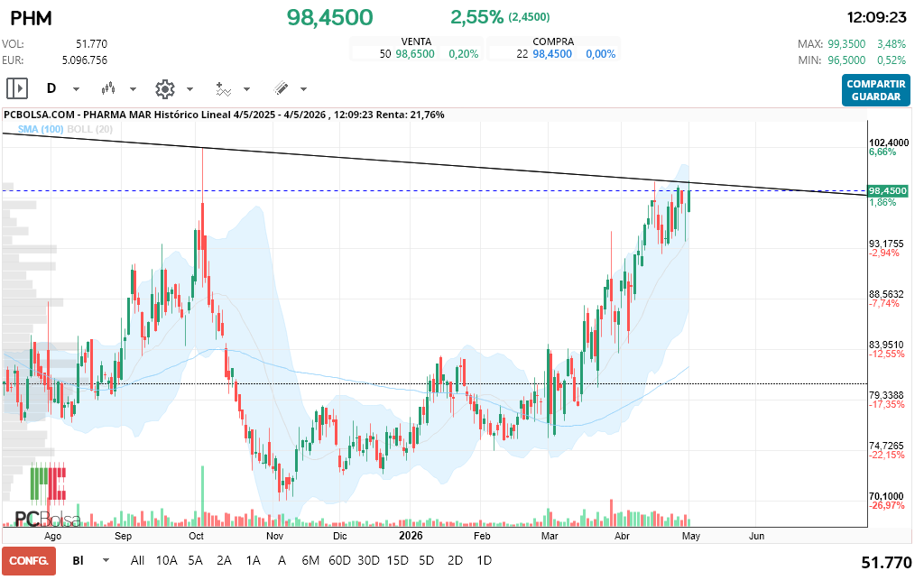This screenshot has width=924, height=580.
Task: Click the 88,5632 price axis label
Action: (x=886, y=294)
